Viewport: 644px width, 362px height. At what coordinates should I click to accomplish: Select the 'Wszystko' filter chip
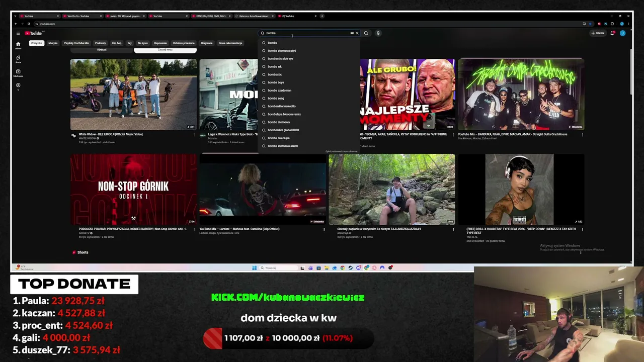click(37, 43)
